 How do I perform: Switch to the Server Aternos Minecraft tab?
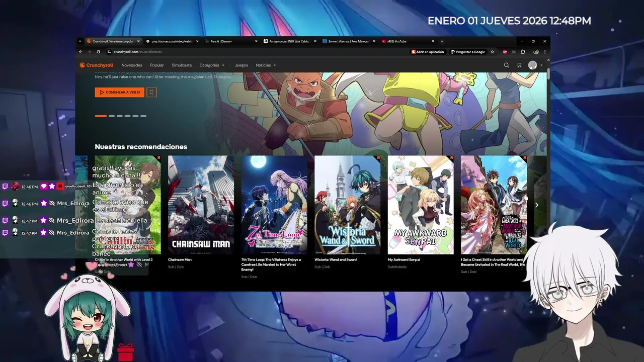348,41
